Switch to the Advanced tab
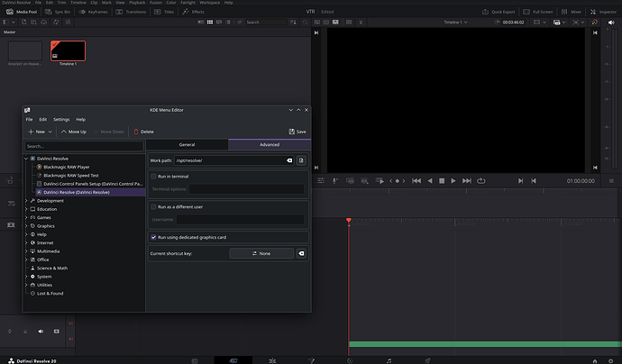Image resolution: width=622 pixels, height=364 pixels. [270, 145]
